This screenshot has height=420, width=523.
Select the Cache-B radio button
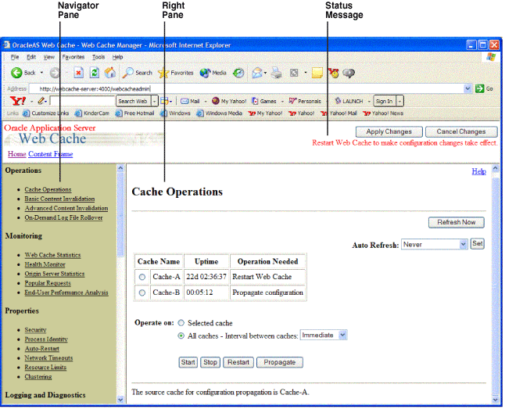coord(142,293)
